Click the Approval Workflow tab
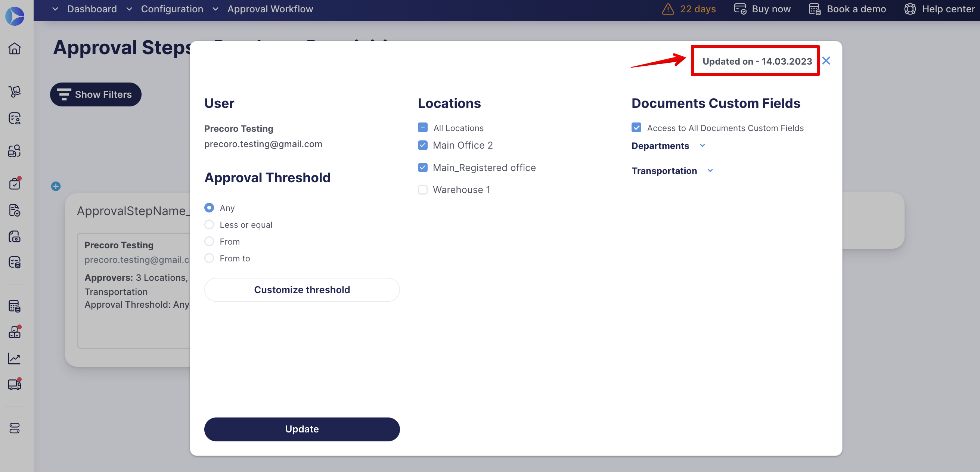The width and height of the screenshot is (980, 472). click(269, 9)
